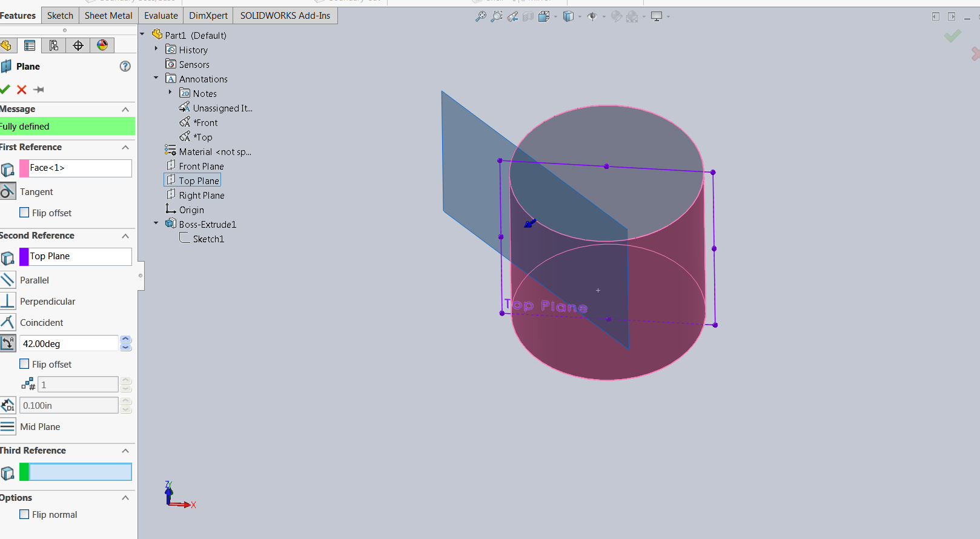Switch to the Sketch tab
Viewport: 980px width, 539px height.
point(60,15)
